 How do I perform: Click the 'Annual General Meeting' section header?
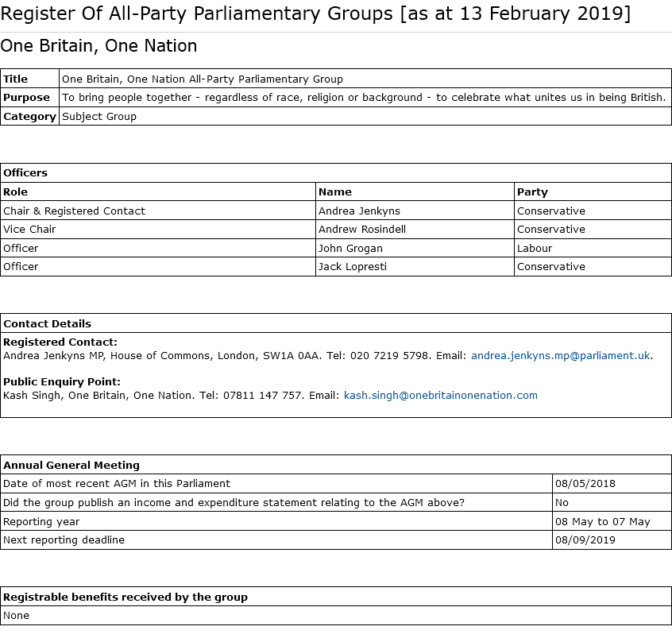(336, 465)
